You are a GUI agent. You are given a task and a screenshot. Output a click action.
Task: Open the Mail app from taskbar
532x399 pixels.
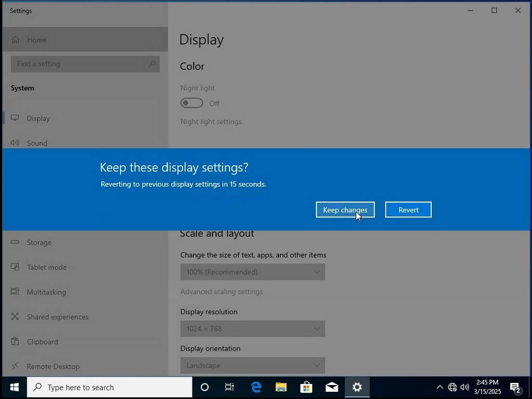click(x=332, y=387)
